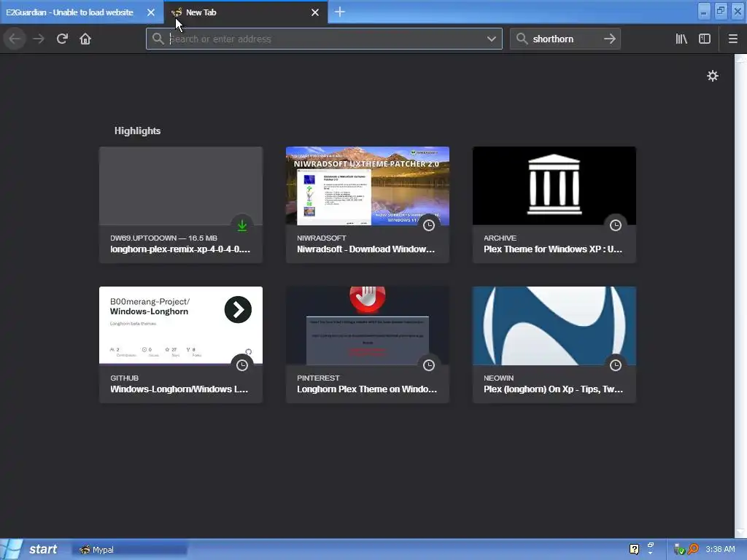This screenshot has width=747, height=560.
Task: Click the green download arrow badge
Action: (x=242, y=225)
